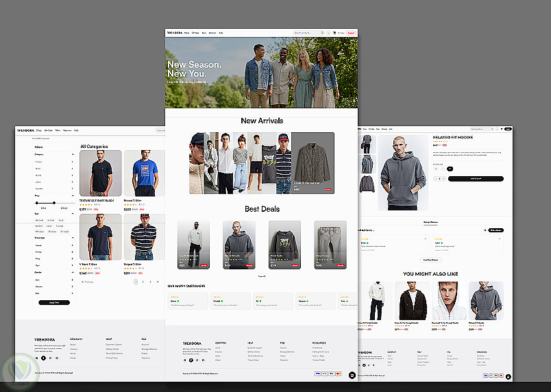Go to page 2 in category pagination
This screenshot has width=551, height=392.
tap(143, 282)
